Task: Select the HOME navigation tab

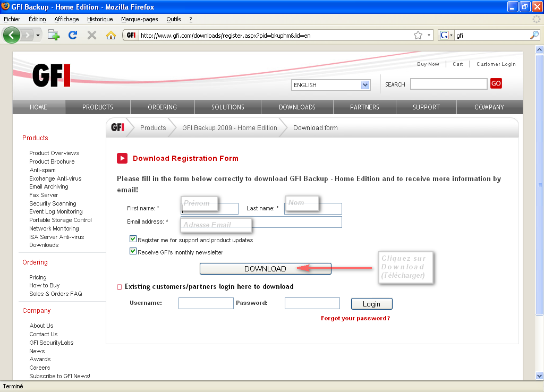Action: [38, 107]
